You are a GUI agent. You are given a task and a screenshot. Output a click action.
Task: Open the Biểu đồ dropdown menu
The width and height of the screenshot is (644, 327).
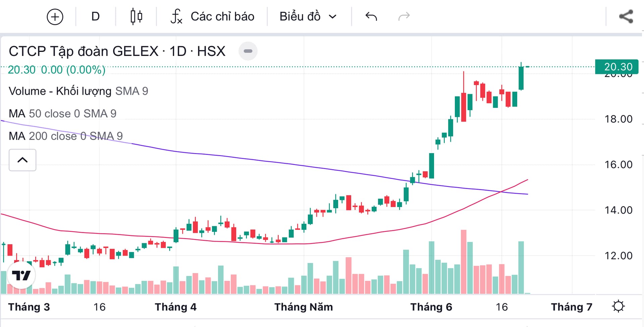[308, 16]
